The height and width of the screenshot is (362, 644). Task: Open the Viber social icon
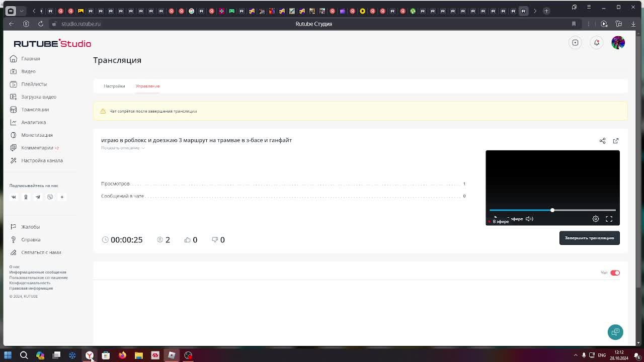click(x=50, y=197)
